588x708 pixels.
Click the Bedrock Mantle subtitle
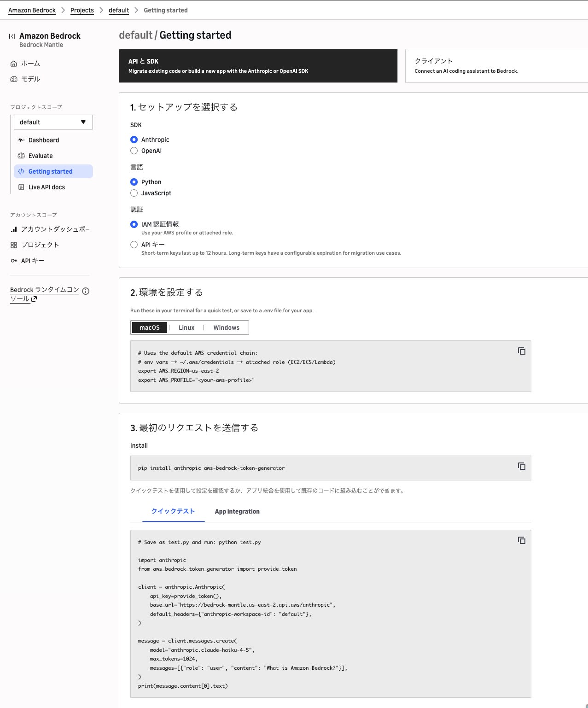pyautogui.click(x=41, y=45)
